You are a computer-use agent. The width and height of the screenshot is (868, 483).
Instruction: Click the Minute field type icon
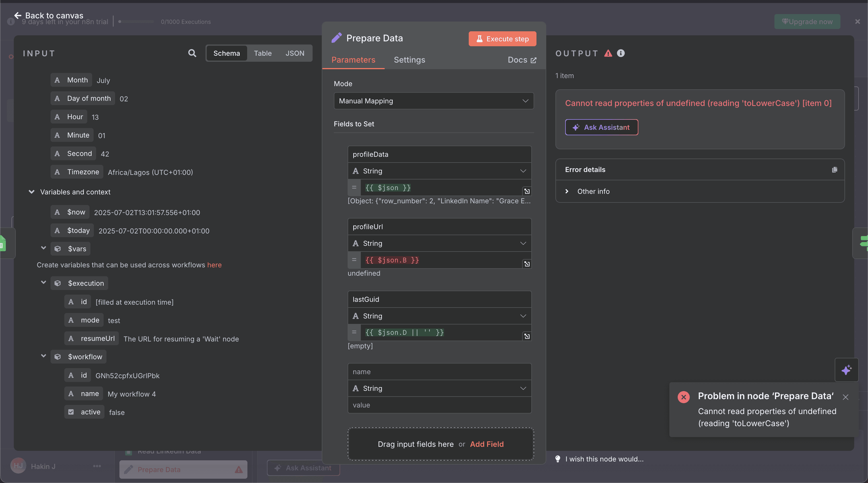coord(57,135)
